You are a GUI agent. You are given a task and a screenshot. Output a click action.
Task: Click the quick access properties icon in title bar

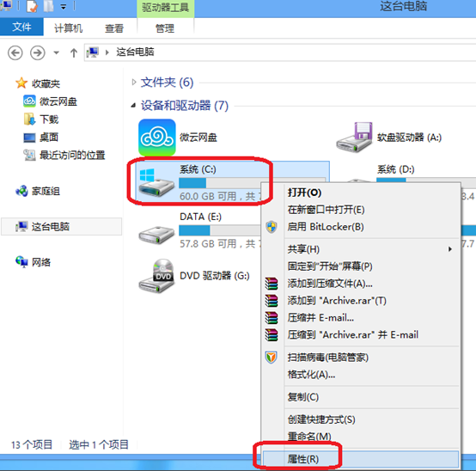tap(32, 6)
